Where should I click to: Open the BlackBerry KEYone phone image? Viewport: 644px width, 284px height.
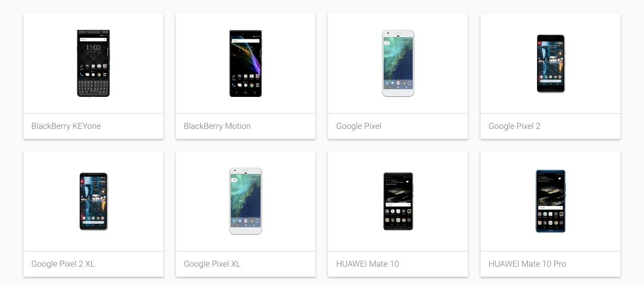[x=93, y=63]
